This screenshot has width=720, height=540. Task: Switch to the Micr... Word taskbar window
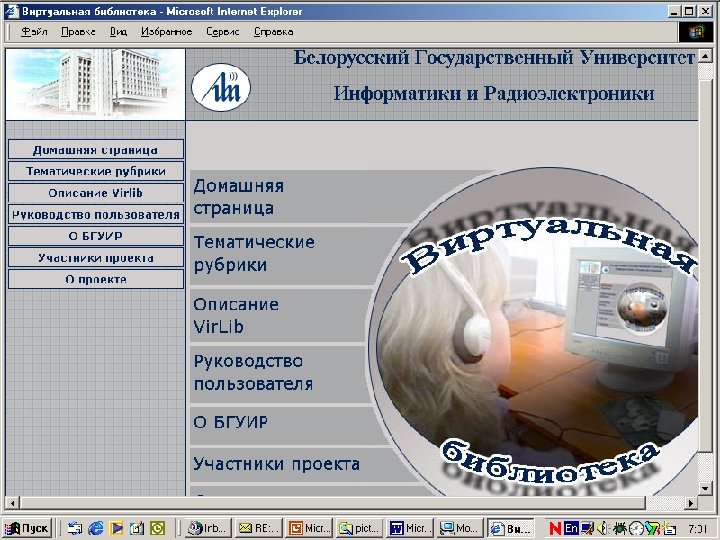point(409,529)
